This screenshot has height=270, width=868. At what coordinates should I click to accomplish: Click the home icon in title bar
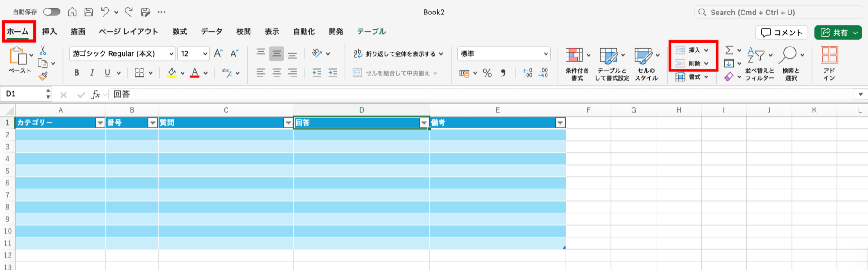coord(72,12)
